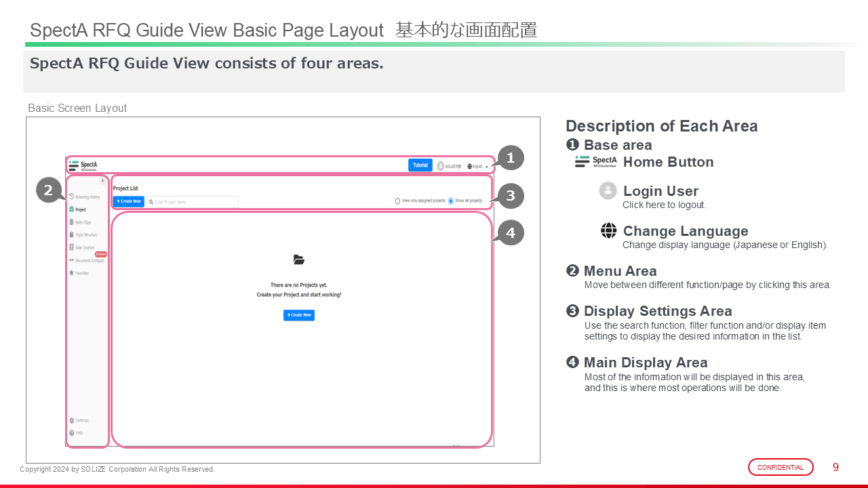Click the SpectA logo in the app header
The width and height of the screenshot is (868, 488).
click(83, 165)
